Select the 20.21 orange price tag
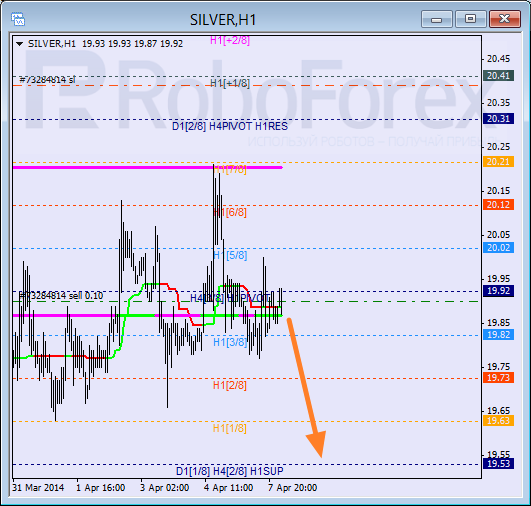Viewport: 531px width, 506px height. pyautogui.click(x=498, y=162)
